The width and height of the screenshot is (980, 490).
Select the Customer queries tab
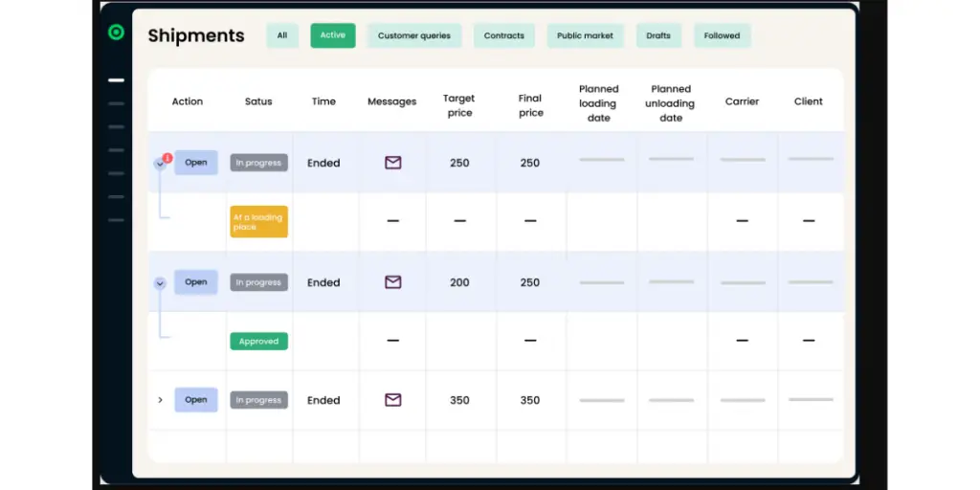tap(413, 35)
